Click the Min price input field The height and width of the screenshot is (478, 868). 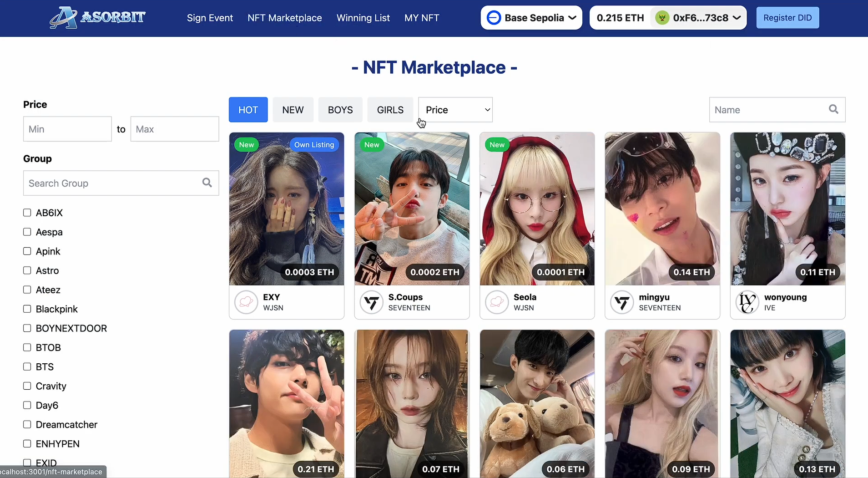coord(67,129)
